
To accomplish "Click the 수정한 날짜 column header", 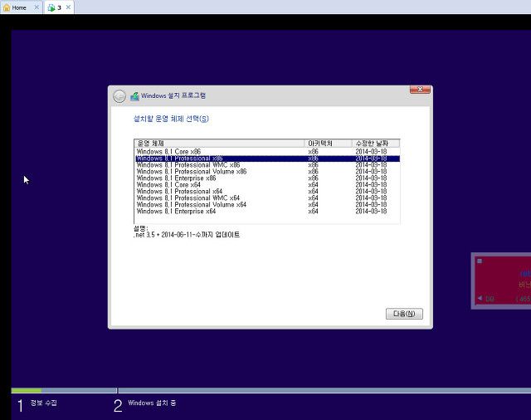I will (376, 144).
